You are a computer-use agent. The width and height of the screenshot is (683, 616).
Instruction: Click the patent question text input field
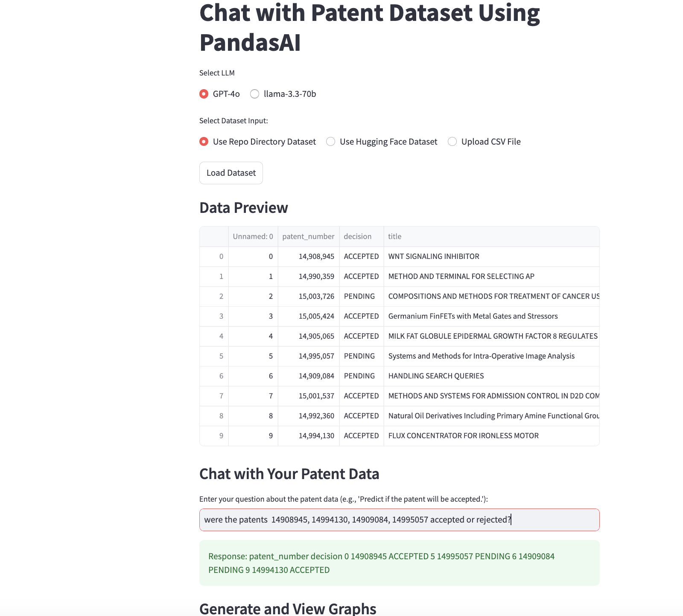(x=400, y=520)
